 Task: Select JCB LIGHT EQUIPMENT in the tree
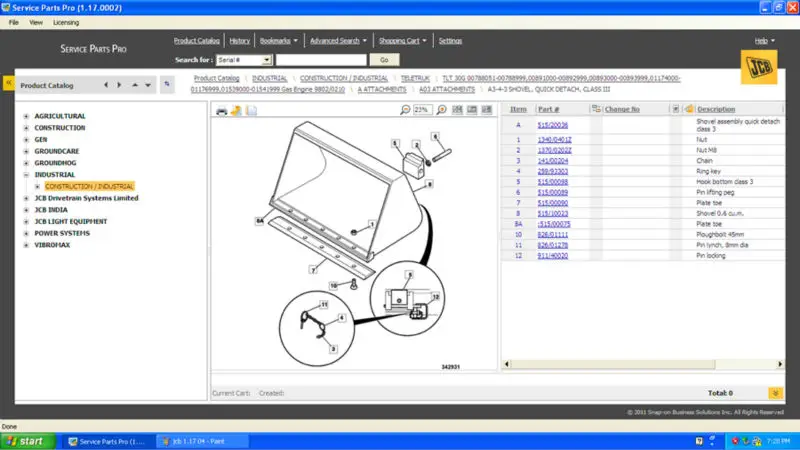[x=70, y=221]
